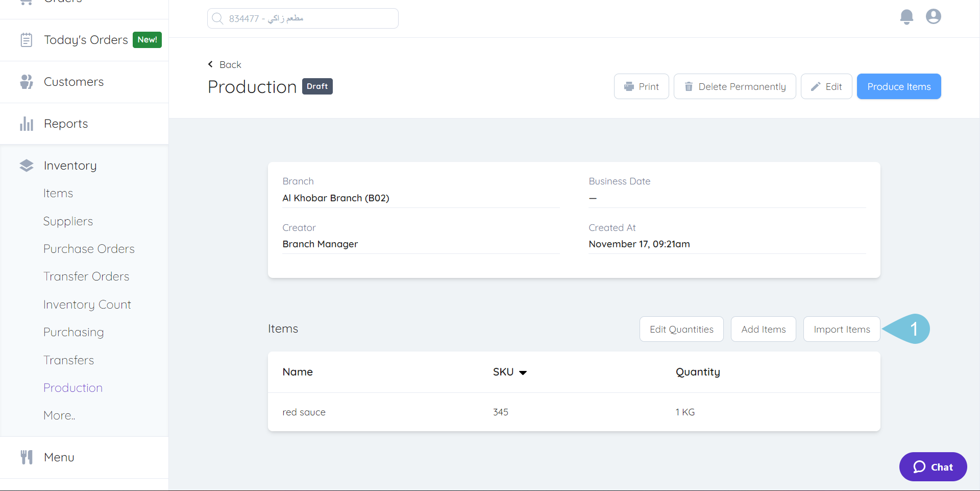Click the printer icon on Print button
980x491 pixels.
point(629,86)
